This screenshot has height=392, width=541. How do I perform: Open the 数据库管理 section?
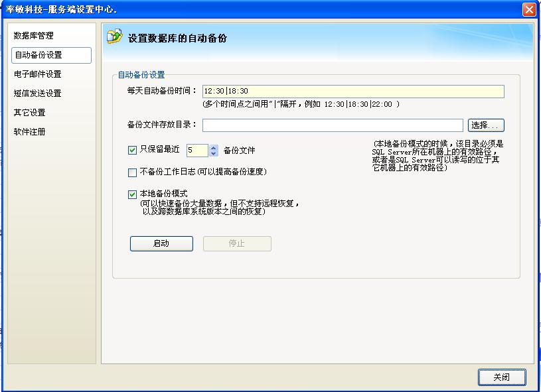tap(33, 36)
